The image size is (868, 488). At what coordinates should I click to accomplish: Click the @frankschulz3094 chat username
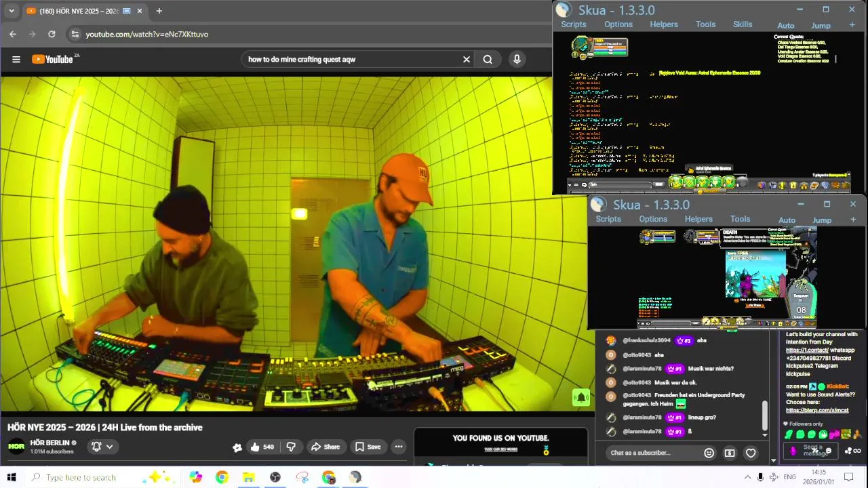(x=646, y=340)
